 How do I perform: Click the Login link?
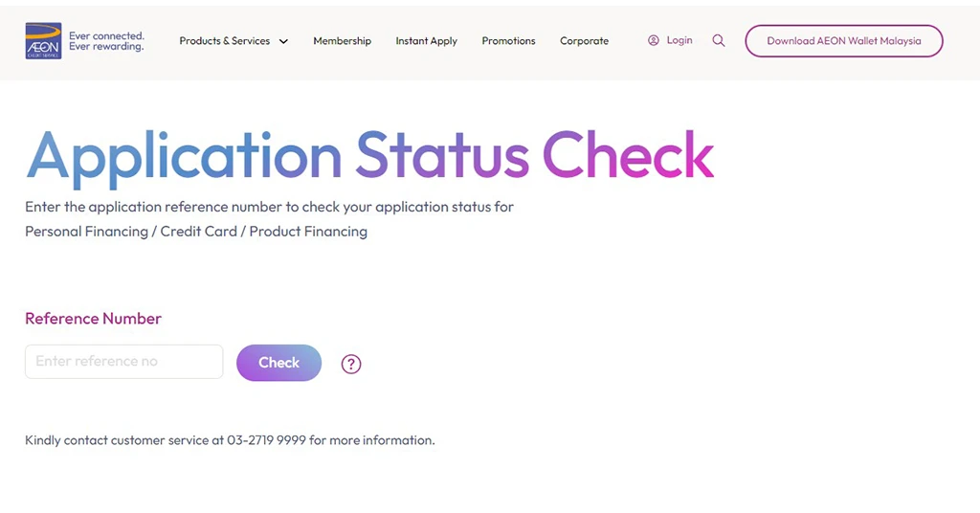click(x=679, y=40)
